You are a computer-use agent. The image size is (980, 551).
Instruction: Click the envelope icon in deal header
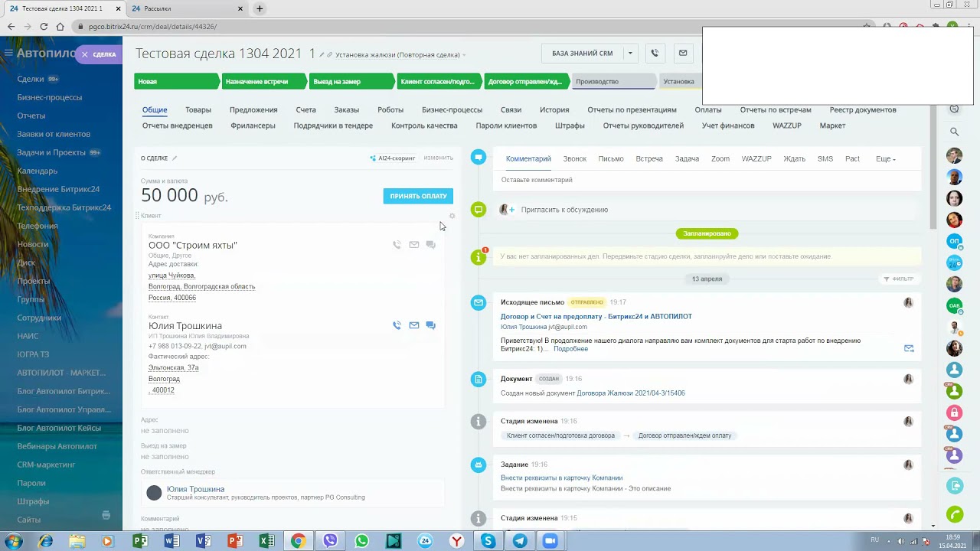coord(683,54)
